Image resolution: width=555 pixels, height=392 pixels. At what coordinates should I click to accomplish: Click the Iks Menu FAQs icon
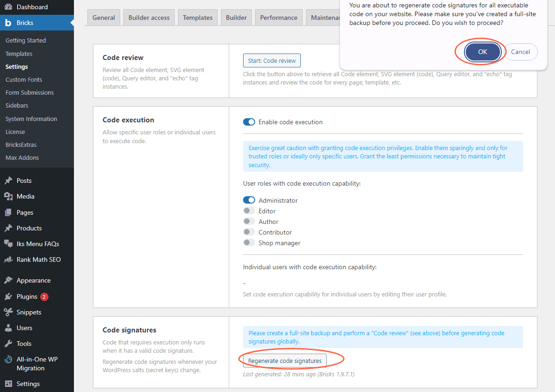point(8,244)
